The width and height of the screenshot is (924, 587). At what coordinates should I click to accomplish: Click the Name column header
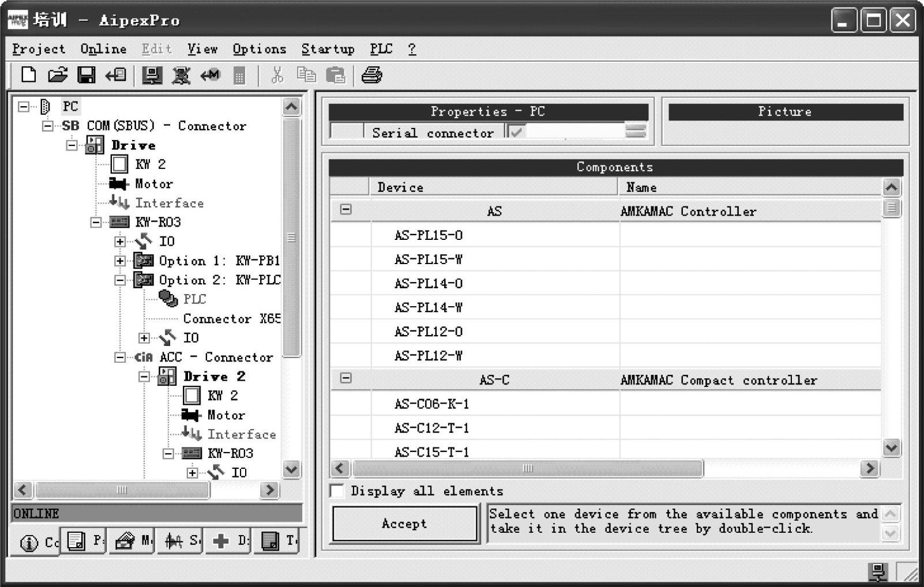pyautogui.click(x=750, y=187)
